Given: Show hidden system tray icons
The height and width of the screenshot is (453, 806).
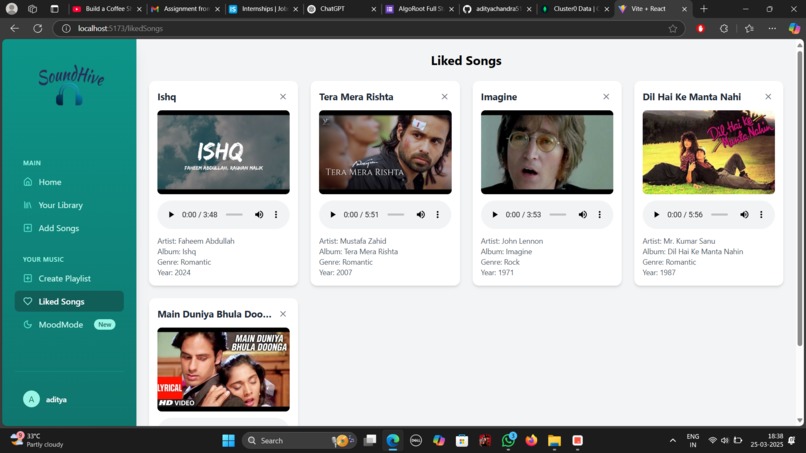Looking at the screenshot, I should pyautogui.click(x=672, y=441).
